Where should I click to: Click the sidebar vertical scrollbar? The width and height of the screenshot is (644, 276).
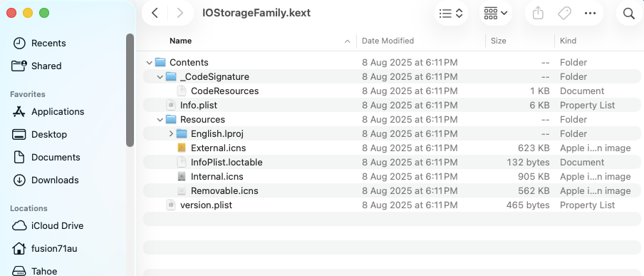[x=130, y=91]
